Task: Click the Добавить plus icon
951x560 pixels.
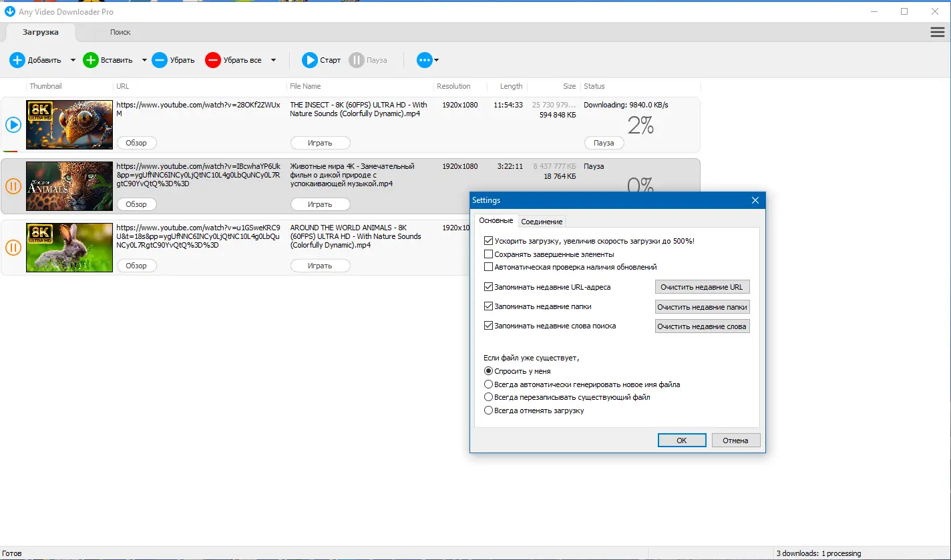Action: coord(17,60)
